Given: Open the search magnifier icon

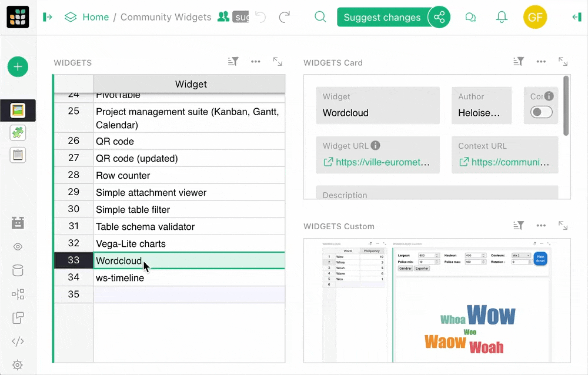Looking at the screenshot, I should click(320, 17).
